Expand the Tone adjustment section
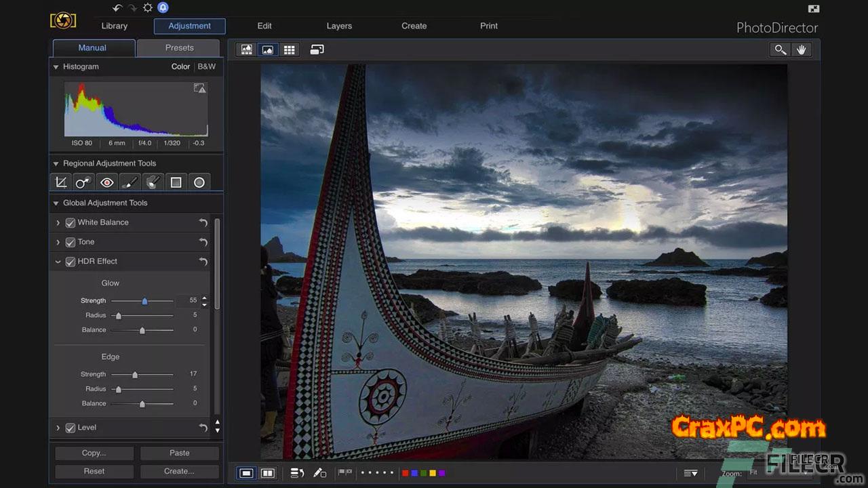 click(58, 242)
